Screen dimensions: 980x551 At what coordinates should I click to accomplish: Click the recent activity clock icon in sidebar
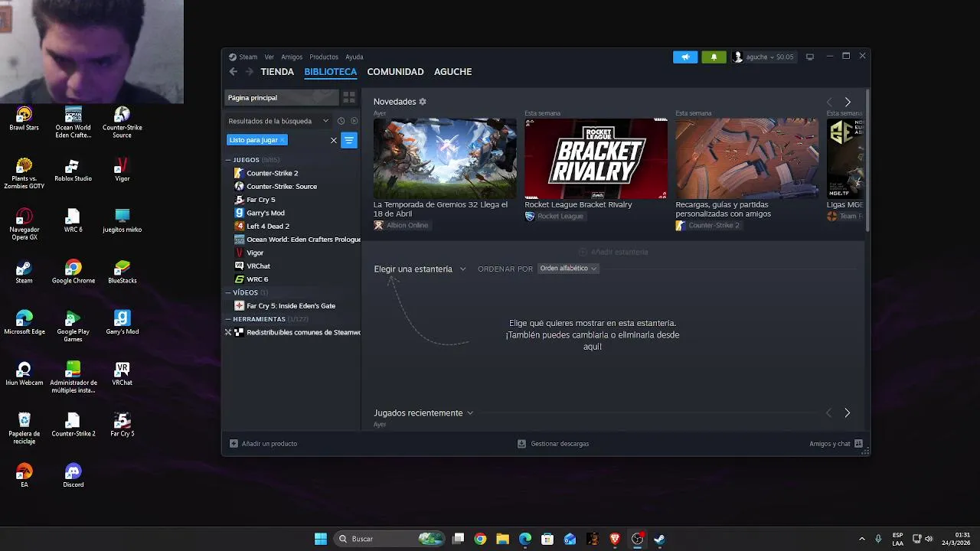341,121
